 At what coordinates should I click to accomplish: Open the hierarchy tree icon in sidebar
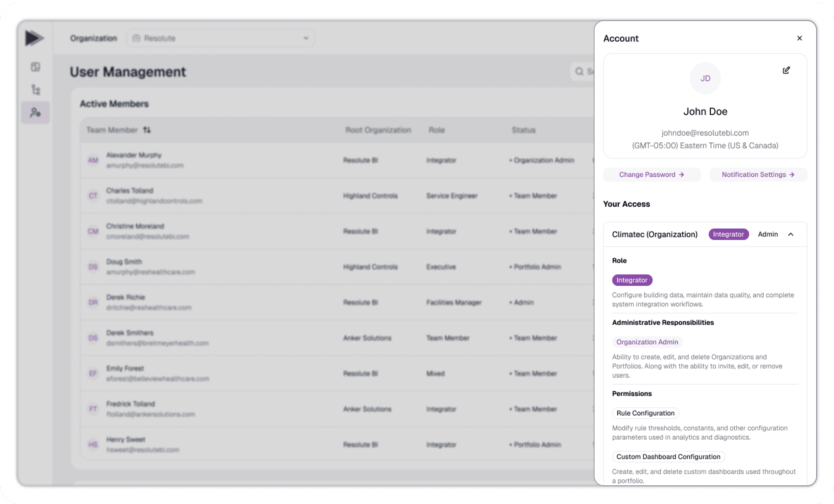click(35, 90)
